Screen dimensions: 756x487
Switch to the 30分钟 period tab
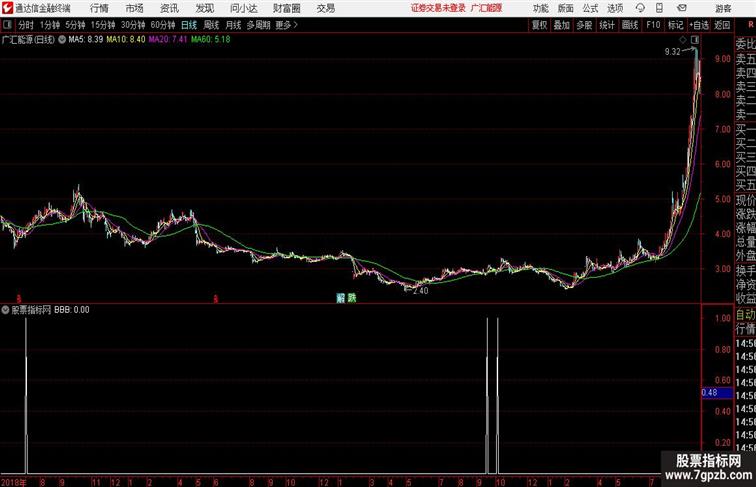pos(133,25)
